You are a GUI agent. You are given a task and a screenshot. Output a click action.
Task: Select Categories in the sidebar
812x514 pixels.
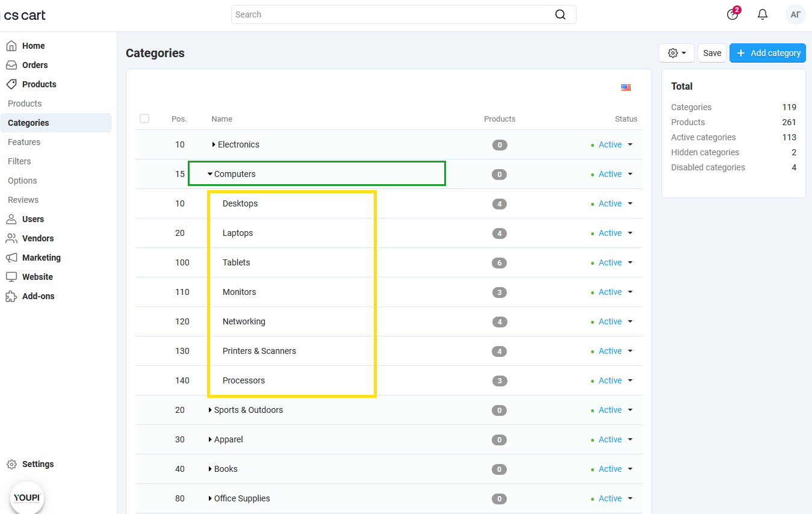tap(55, 123)
